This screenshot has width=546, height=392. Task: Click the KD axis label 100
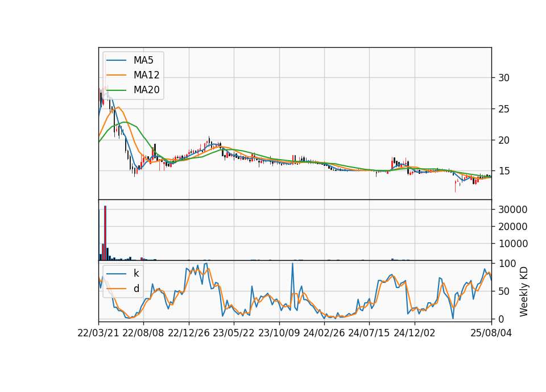click(507, 264)
